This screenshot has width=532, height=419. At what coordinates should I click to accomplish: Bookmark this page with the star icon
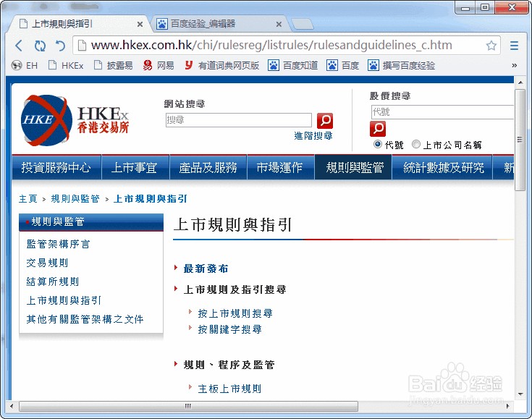(x=491, y=46)
